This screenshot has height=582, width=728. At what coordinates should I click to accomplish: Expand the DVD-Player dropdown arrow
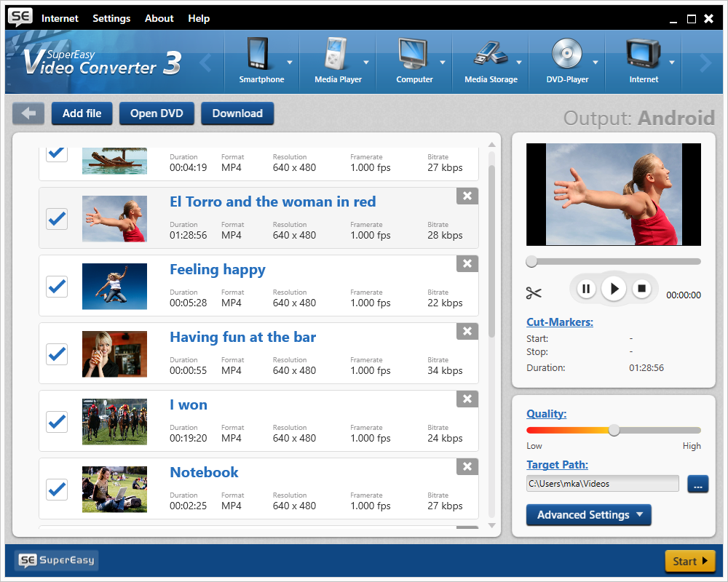point(596,62)
